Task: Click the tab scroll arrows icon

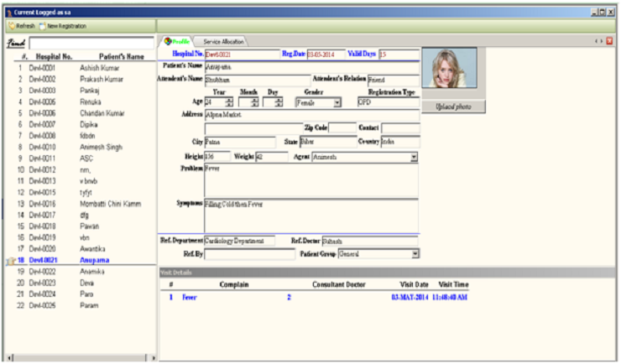Action: [599, 41]
